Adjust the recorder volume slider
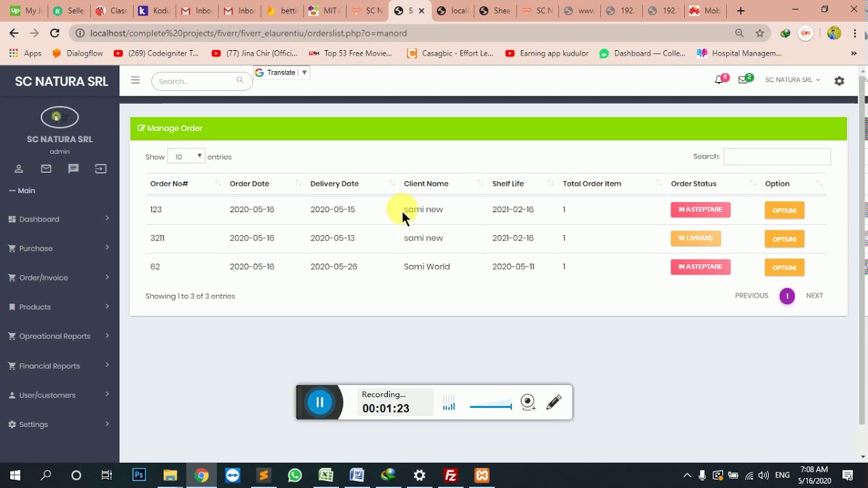The height and width of the screenshot is (488, 868). tap(490, 407)
